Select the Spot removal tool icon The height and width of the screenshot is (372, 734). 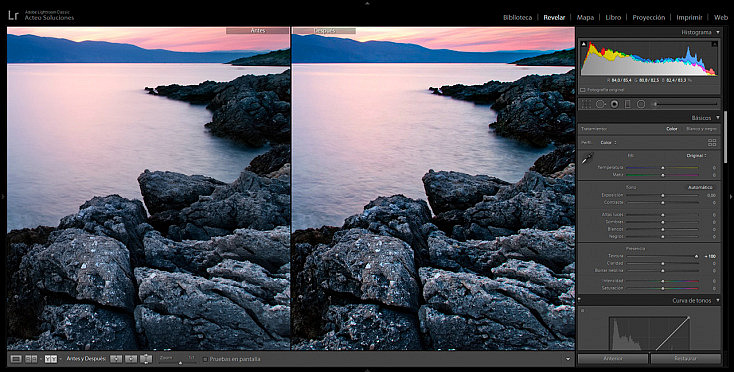[600, 104]
